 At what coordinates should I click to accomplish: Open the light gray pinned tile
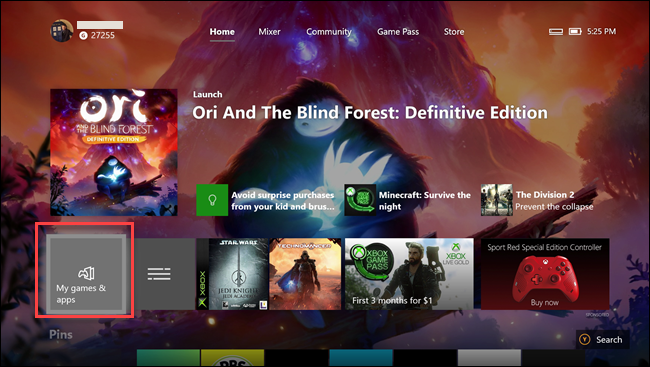489,358
